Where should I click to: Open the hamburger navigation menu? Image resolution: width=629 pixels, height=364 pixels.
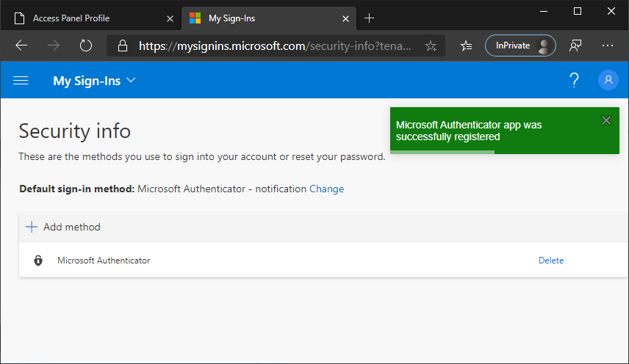coord(21,81)
